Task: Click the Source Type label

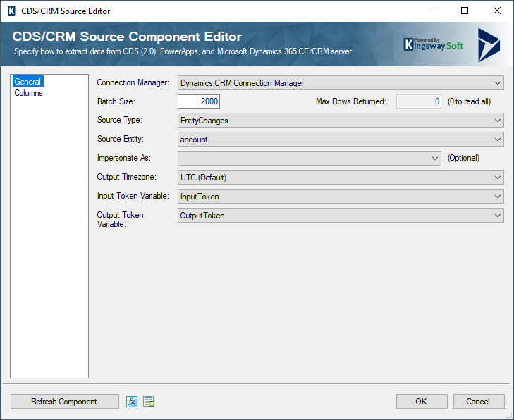Action: (x=120, y=120)
